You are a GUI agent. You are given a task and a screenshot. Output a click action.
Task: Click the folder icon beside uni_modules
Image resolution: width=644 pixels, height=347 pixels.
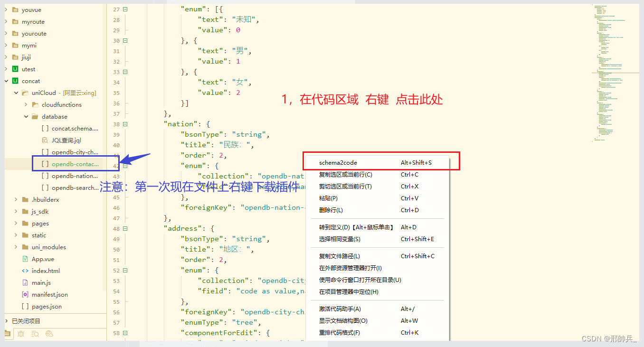pyautogui.click(x=25, y=247)
